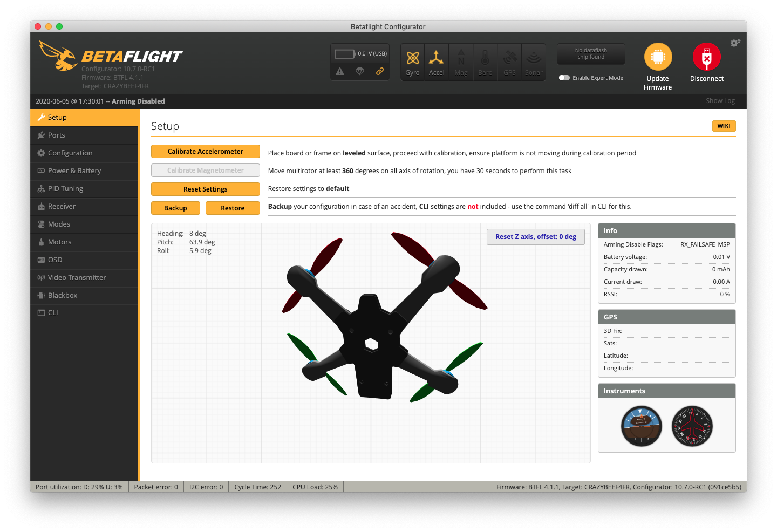
Task: Click the 'Packet error: 0' status
Action: pos(156,487)
